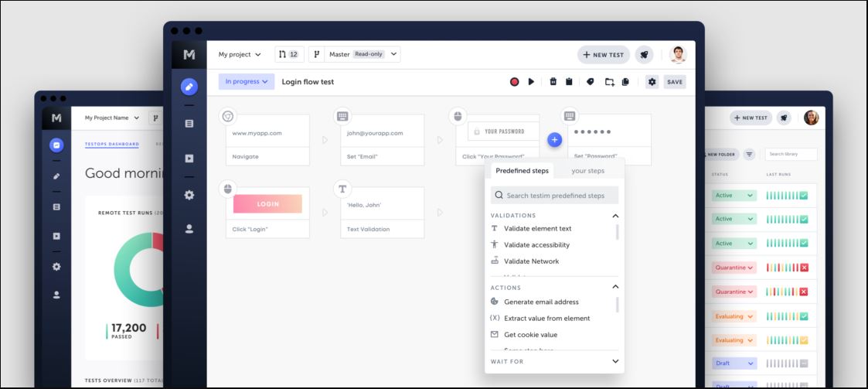
Task: Select the blue pencil editor icon in front sidebar
Action: pos(189,87)
